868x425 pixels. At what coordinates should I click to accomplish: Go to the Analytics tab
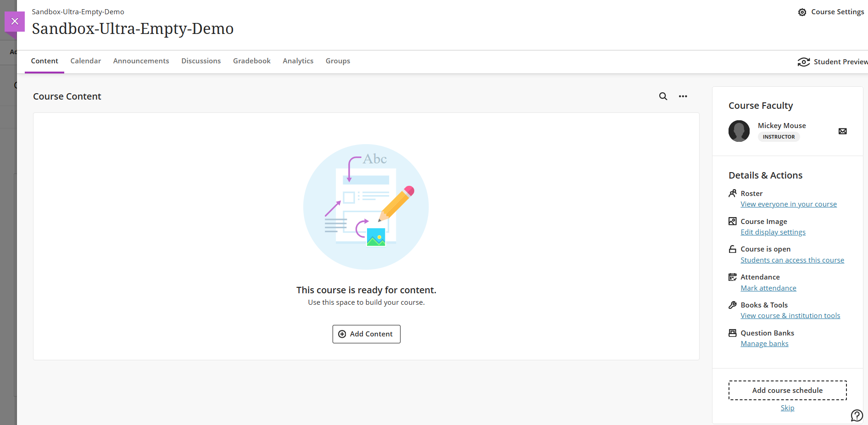point(298,61)
